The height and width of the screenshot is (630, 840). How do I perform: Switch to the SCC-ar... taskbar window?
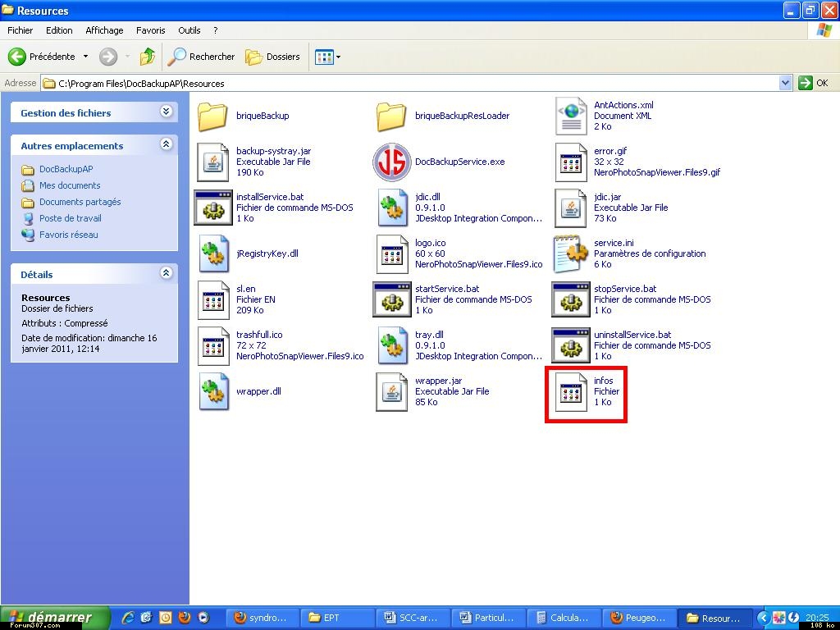(x=413, y=618)
